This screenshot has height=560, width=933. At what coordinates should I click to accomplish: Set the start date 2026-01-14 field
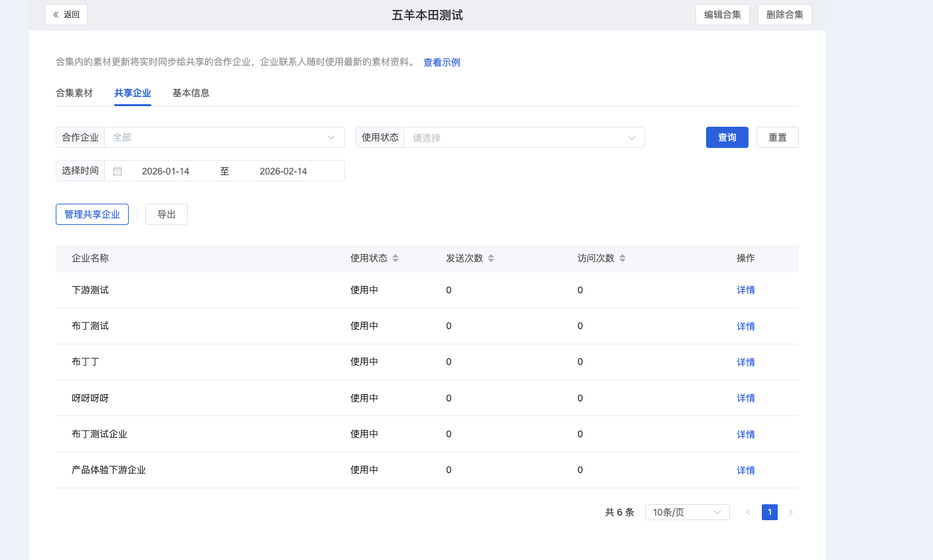tap(166, 171)
